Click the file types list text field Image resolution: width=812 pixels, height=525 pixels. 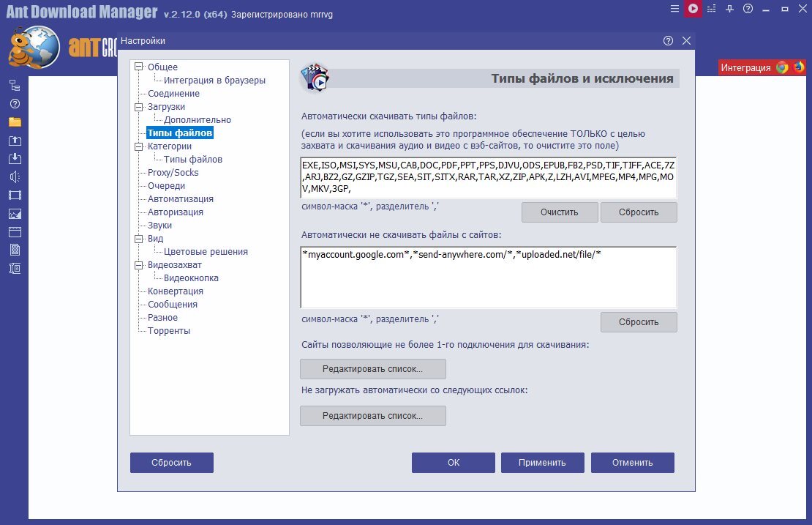pyautogui.click(x=489, y=177)
